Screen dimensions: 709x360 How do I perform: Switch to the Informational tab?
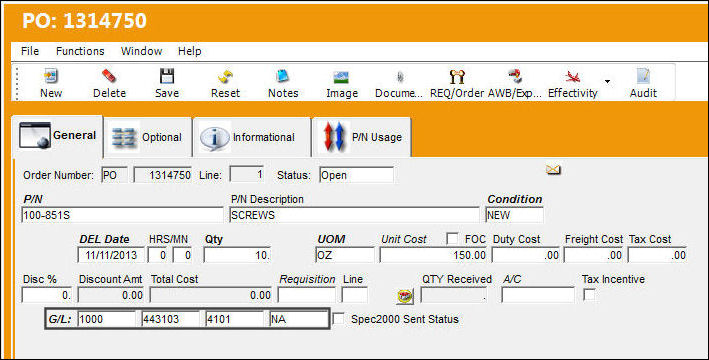point(251,137)
